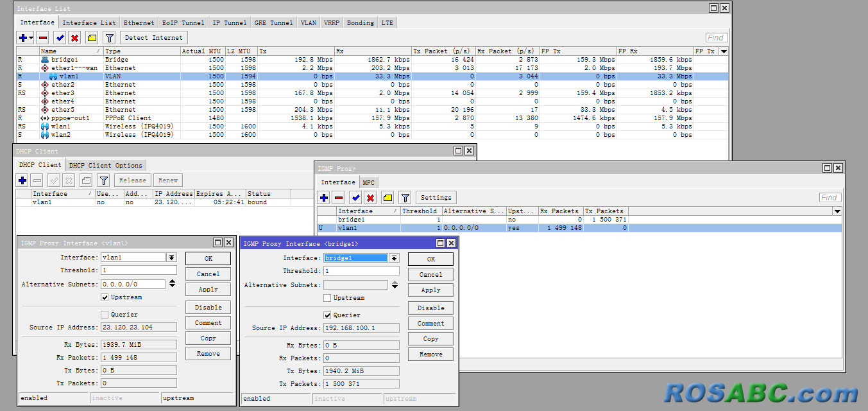The image size is (868, 411).
Task: Click Copy in the vlan1 dialog
Action: [x=208, y=338]
